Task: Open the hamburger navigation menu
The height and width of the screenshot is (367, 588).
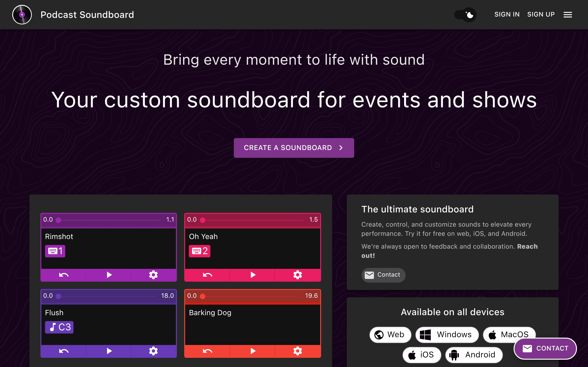Action: click(568, 14)
